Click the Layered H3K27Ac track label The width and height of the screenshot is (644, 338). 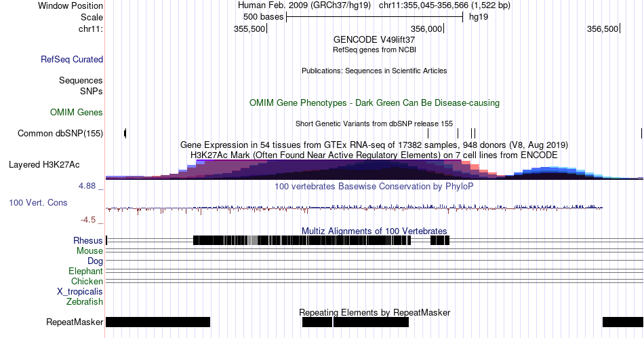[44, 164]
